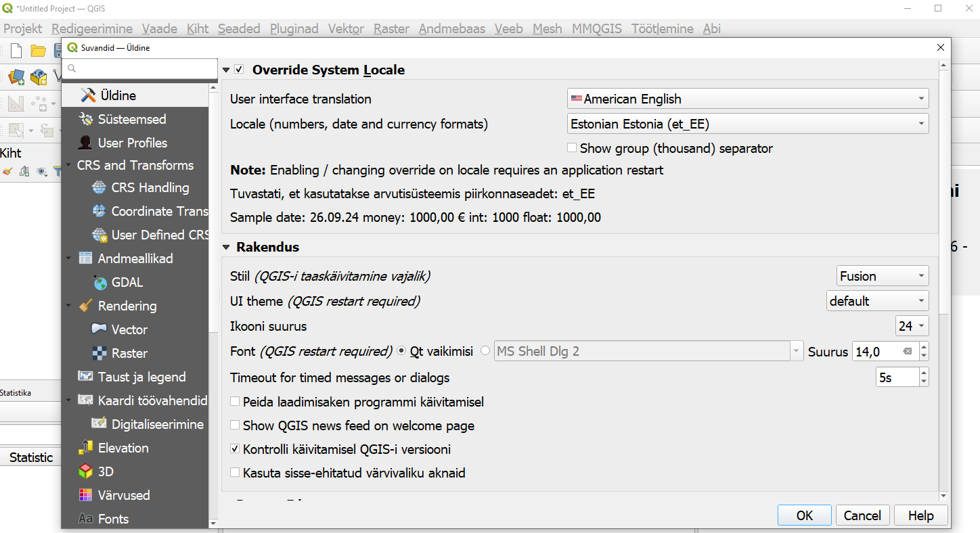Select the Qt vaikimisi font radio button

coord(401,351)
